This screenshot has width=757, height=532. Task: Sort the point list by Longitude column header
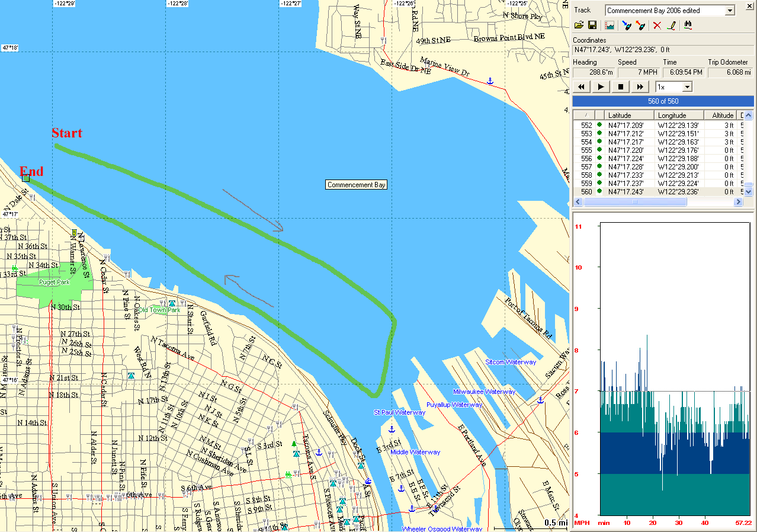pyautogui.click(x=679, y=115)
